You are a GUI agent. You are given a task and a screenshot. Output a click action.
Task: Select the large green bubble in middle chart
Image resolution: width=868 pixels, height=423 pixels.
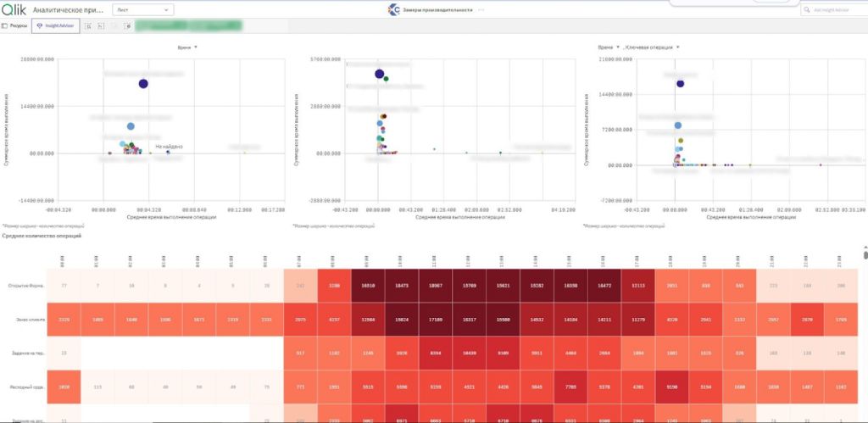coord(386,79)
